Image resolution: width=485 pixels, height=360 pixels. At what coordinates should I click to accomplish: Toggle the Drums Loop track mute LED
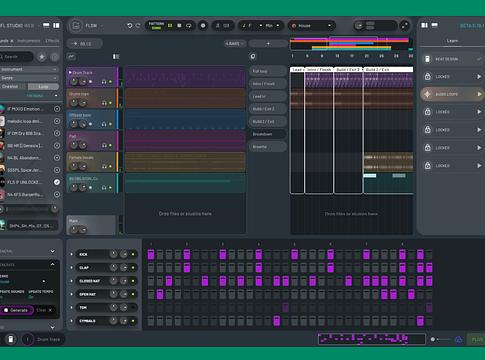tap(110, 103)
